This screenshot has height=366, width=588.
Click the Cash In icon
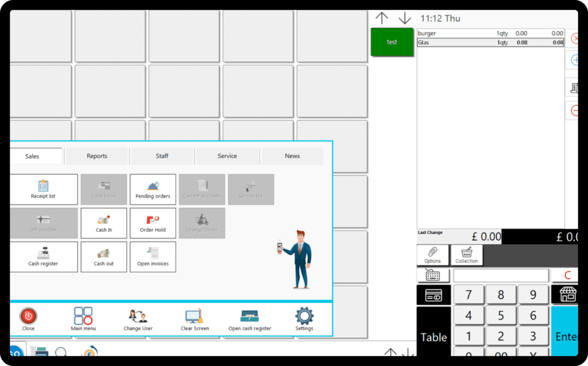coord(104,223)
